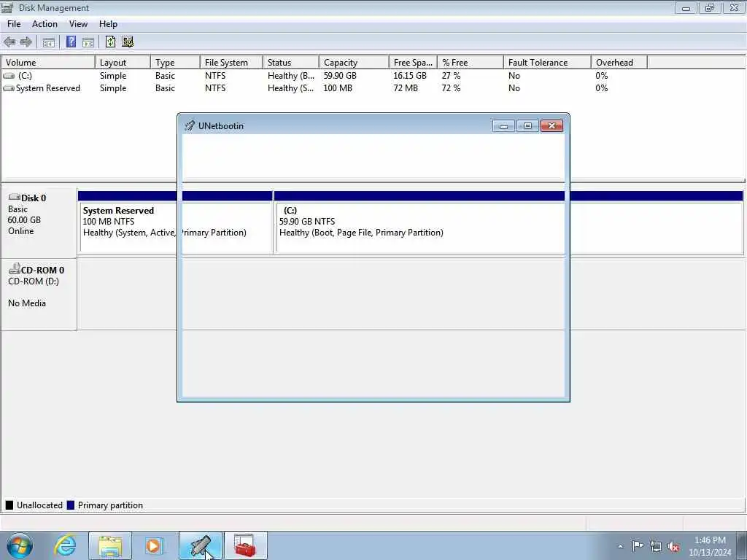Close the UNetbootin window

(551, 125)
